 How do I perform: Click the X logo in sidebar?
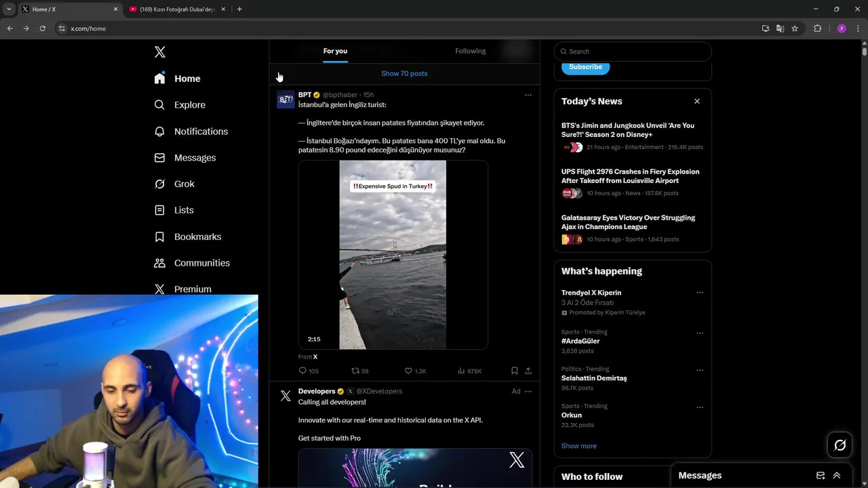tap(160, 52)
